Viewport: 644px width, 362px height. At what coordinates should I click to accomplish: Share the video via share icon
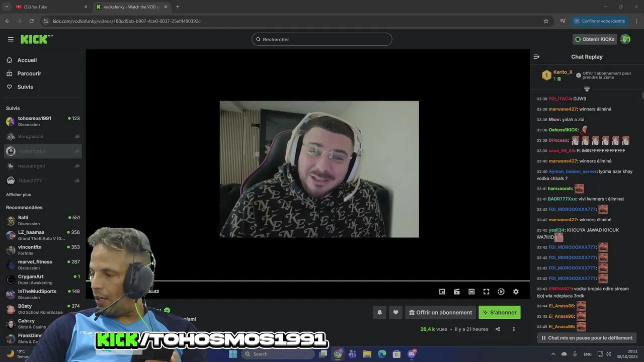pos(498,329)
